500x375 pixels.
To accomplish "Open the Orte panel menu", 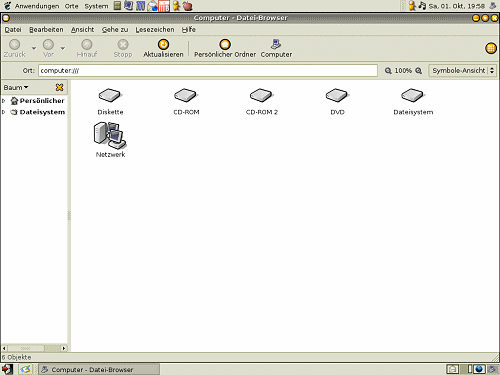I will (x=71, y=6).
